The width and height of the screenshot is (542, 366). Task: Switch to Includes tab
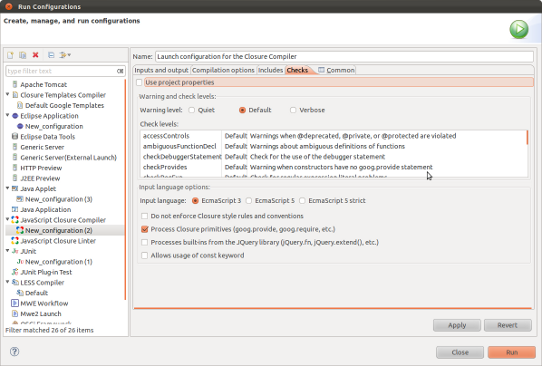(270, 70)
